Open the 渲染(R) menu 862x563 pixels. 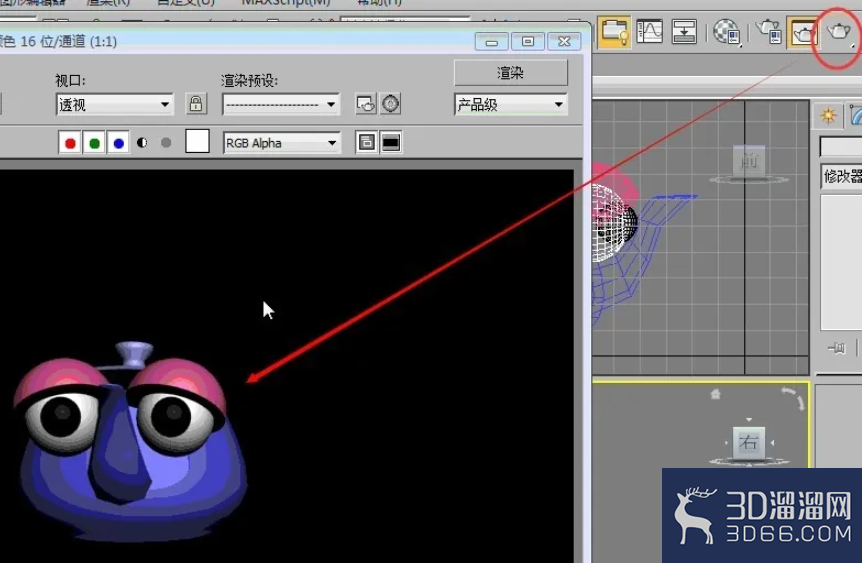[108, 2]
